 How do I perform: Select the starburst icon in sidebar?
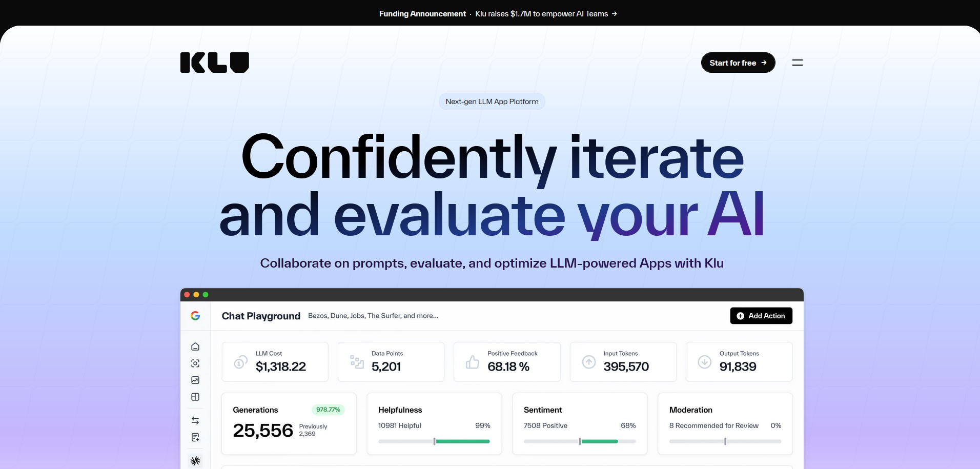[x=195, y=461]
